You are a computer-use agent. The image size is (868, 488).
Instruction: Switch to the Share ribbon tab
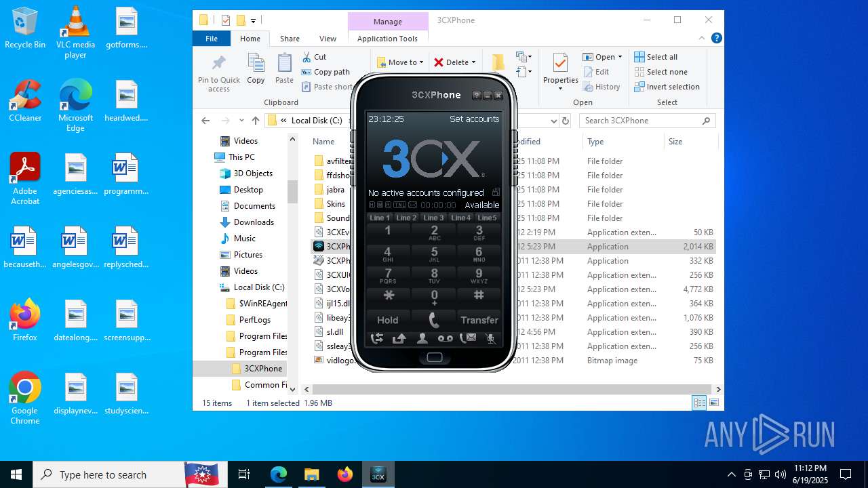tap(290, 39)
